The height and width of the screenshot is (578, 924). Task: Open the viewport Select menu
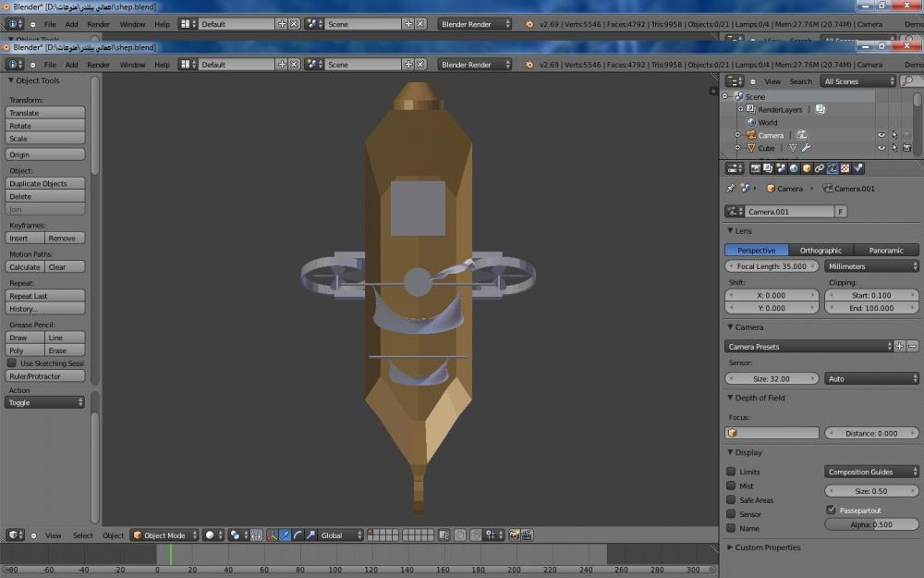[83, 535]
